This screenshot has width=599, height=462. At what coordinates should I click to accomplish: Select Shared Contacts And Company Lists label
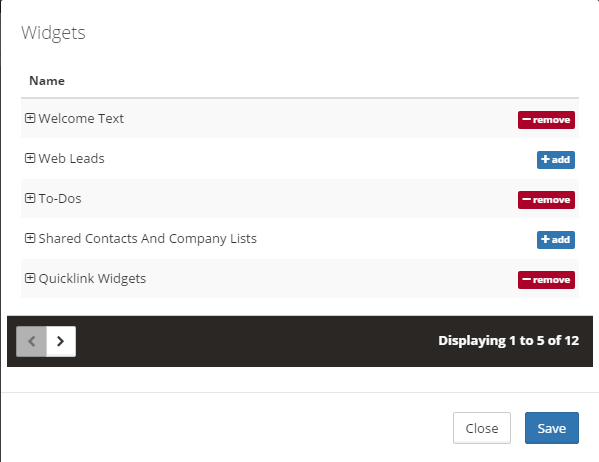click(147, 238)
